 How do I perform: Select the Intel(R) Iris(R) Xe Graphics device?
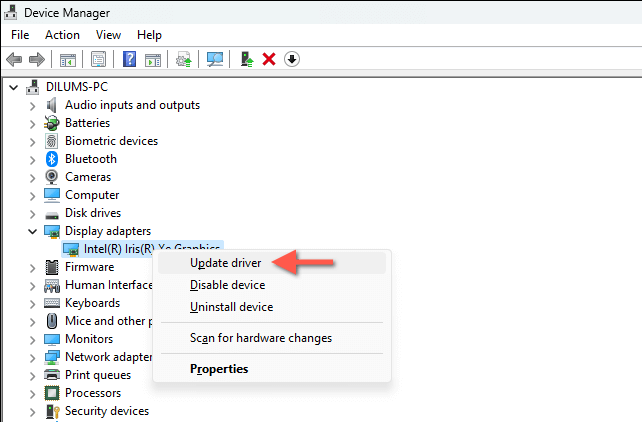(x=143, y=248)
